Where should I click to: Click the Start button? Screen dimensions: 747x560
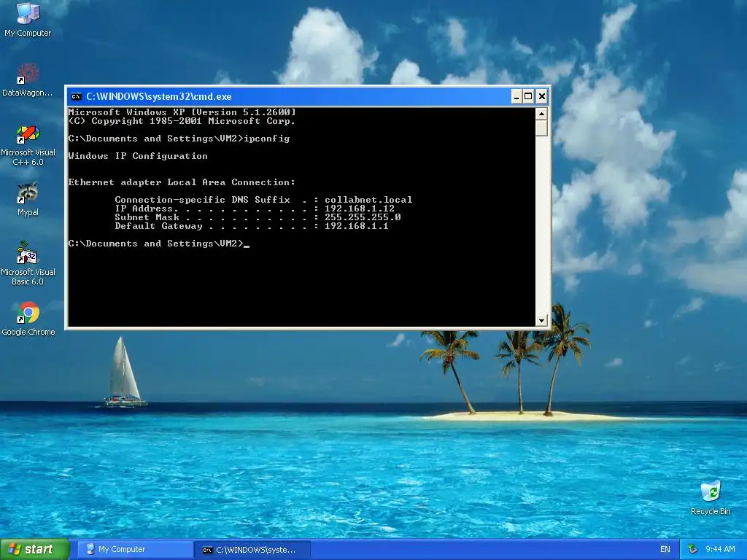(x=34, y=549)
